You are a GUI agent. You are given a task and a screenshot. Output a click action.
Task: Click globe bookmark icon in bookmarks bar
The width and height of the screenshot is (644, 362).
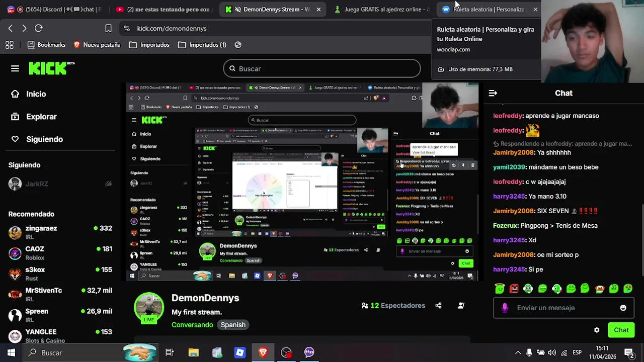coord(238,45)
